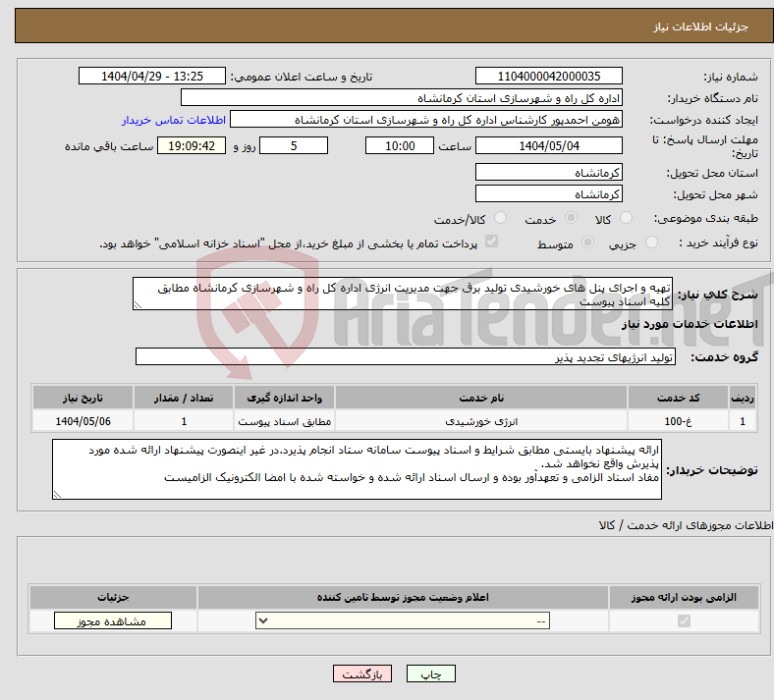Toggle the mandatory license checkbox
The image size is (774, 700).
click(x=684, y=620)
